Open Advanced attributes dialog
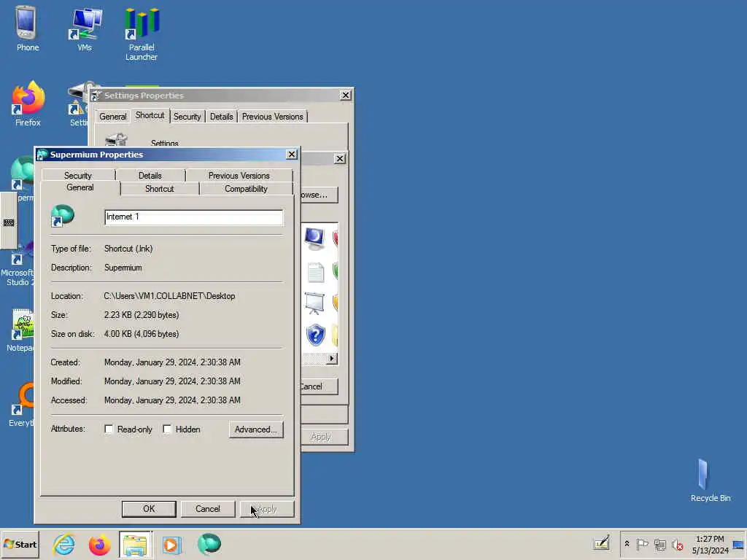This screenshot has width=747, height=560. click(256, 429)
